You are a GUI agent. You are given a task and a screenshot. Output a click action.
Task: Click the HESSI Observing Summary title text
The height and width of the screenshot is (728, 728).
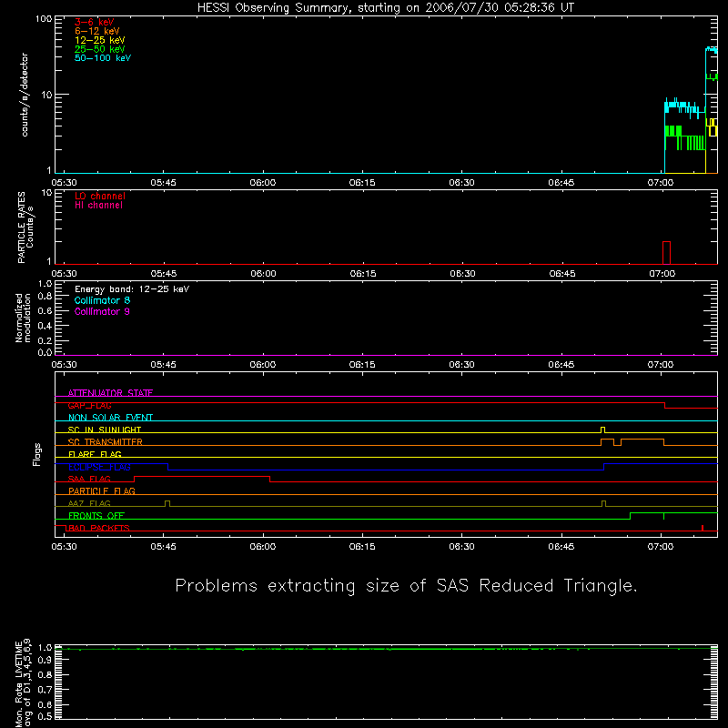click(x=386, y=8)
